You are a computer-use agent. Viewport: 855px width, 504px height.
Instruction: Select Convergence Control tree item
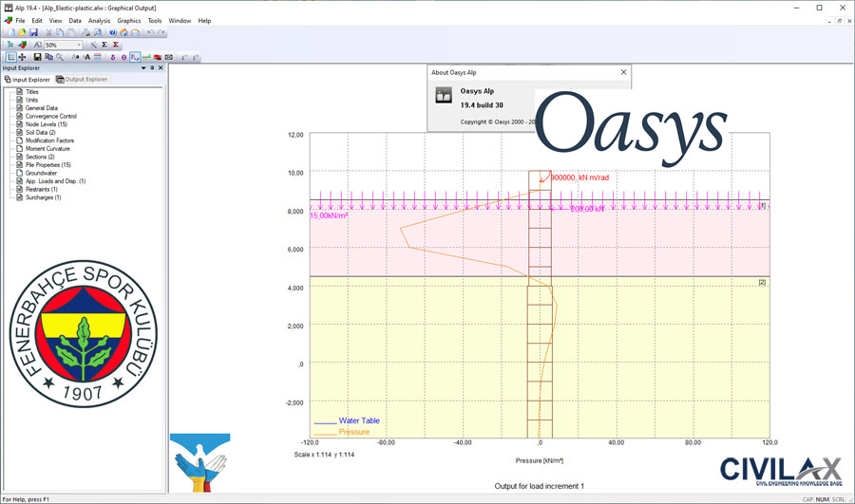pyautogui.click(x=50, y=116)
